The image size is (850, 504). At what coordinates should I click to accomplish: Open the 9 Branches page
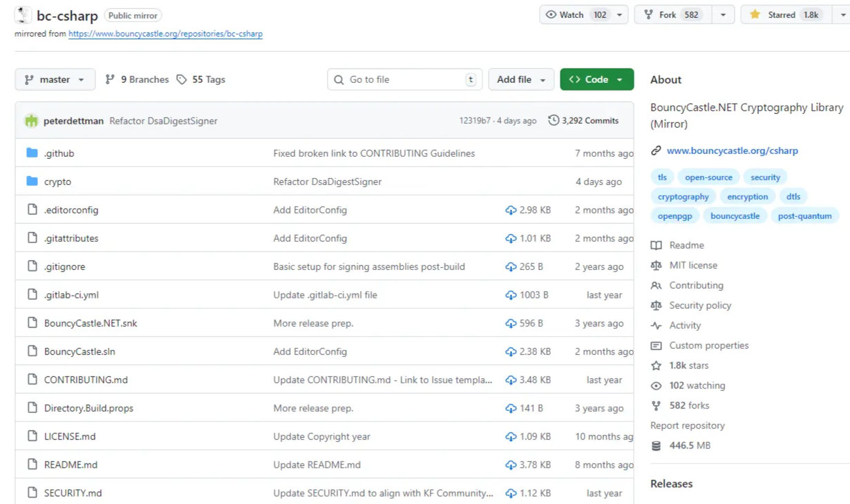(x=137, y=79)
